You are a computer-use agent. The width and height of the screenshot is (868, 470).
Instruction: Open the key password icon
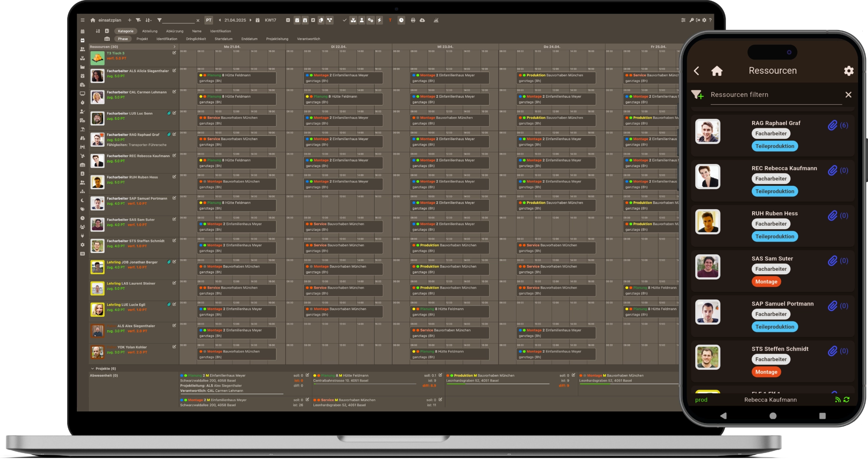(x=691, y=20)
